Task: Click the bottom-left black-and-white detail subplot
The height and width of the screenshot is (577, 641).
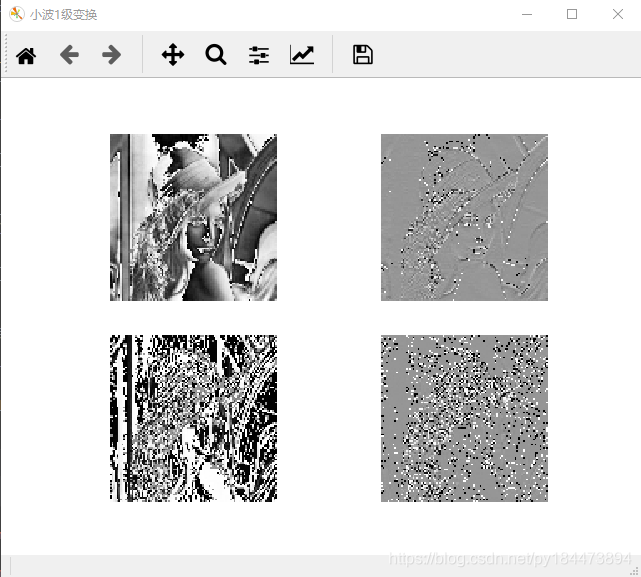Action: point(193,418)
